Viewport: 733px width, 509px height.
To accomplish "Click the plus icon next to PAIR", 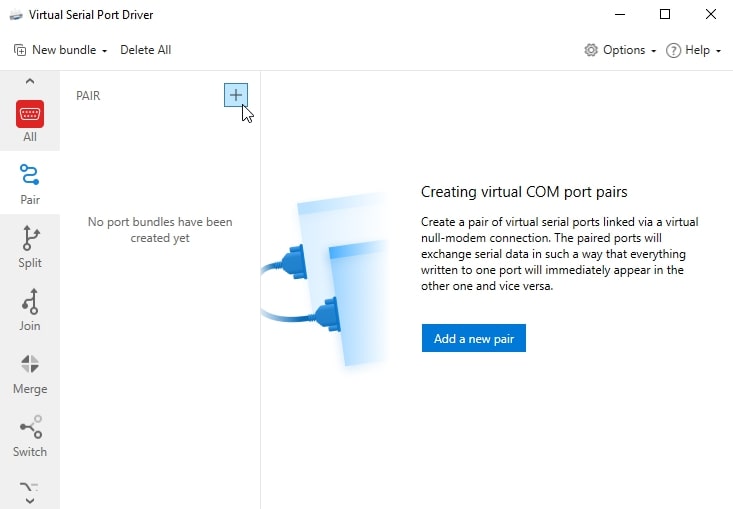I will coord(236,95).
